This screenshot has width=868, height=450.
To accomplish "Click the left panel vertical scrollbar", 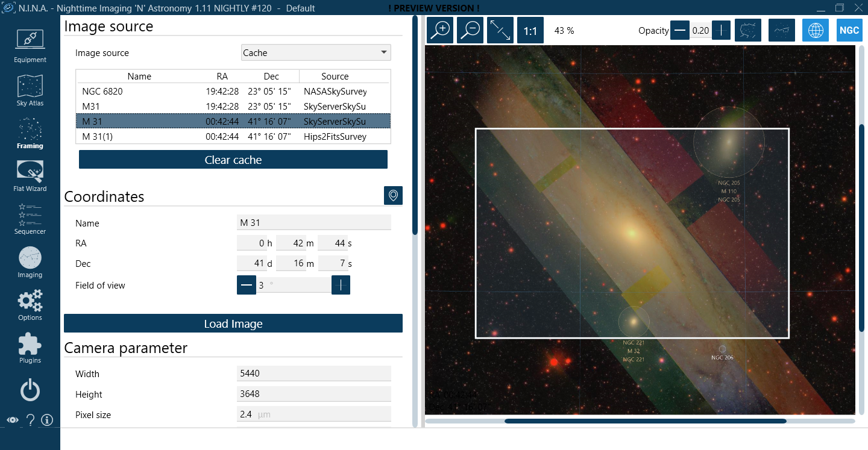I will [415, 125].
